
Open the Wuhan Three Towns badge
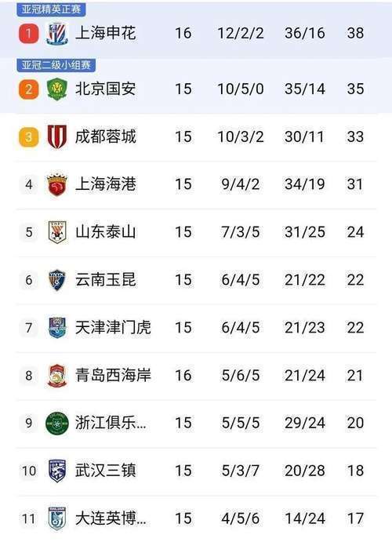click(x=57, y=471)
